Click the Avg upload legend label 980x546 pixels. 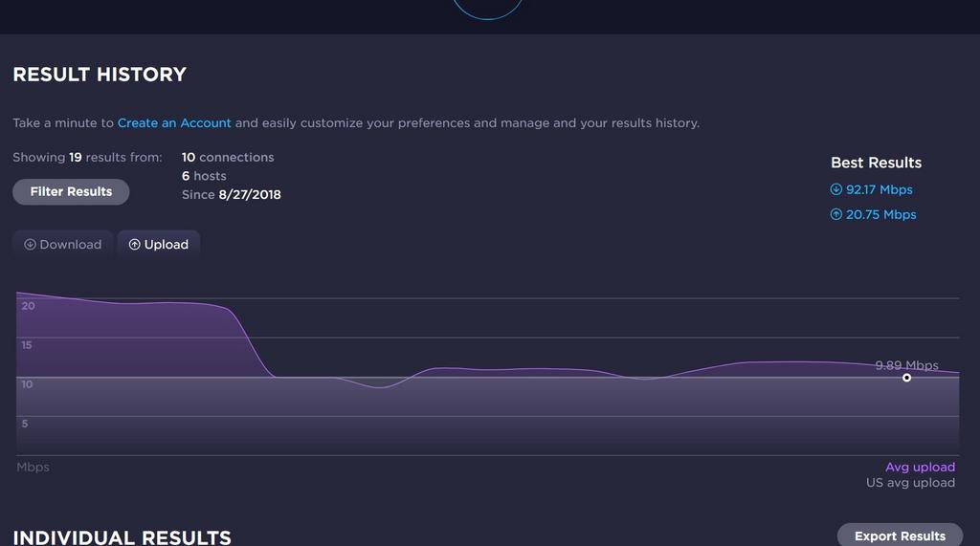pos(920,467)
